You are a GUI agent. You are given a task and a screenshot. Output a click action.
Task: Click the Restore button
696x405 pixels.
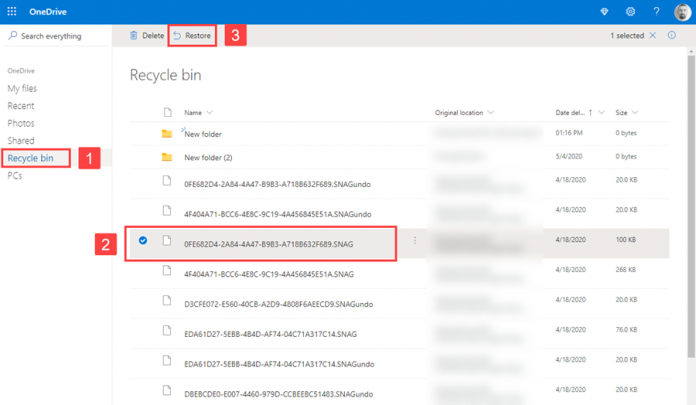pos(191,35)
